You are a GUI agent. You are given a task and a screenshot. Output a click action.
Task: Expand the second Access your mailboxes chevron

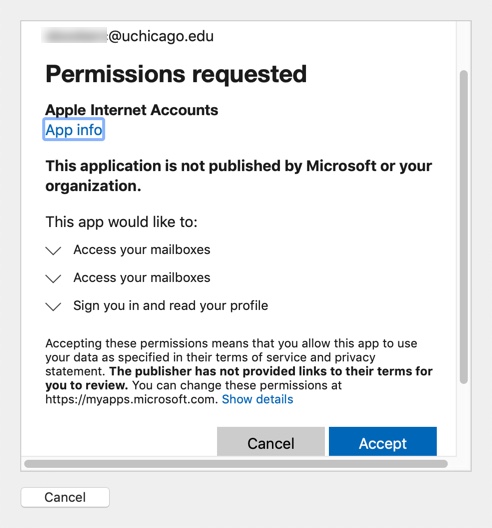point(53,278)
